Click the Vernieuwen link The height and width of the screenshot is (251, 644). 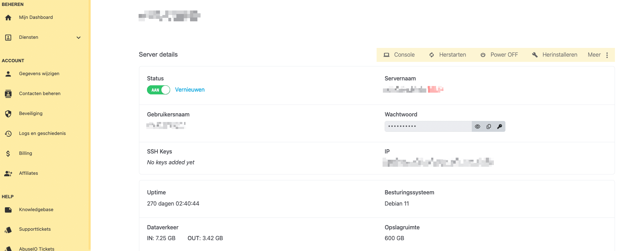pos(190,90)
